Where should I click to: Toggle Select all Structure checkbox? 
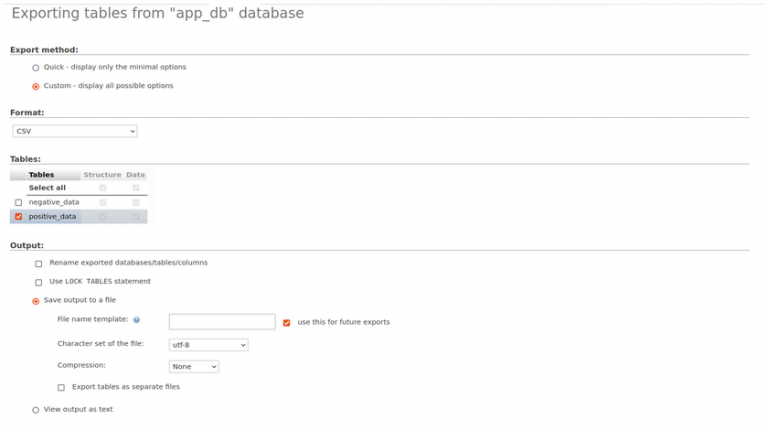pyautogui.click(x=102, y=188)
